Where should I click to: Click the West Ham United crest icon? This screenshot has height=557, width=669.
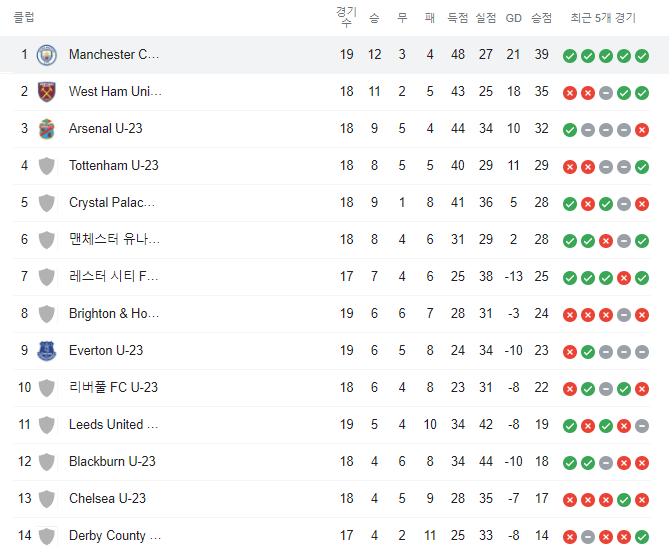point(47,92)
